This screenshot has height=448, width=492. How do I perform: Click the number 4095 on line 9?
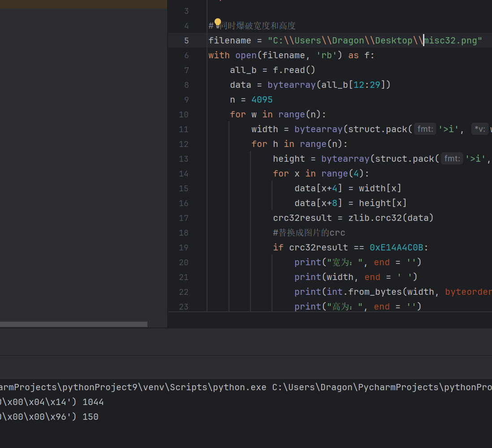tap(262, 99)
